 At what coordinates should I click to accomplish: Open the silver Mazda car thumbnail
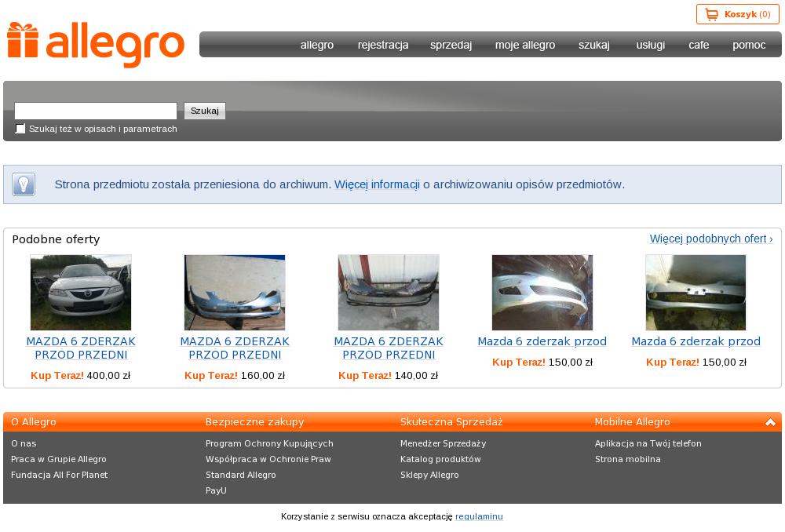pyautogui.click(x=81, y=292)
